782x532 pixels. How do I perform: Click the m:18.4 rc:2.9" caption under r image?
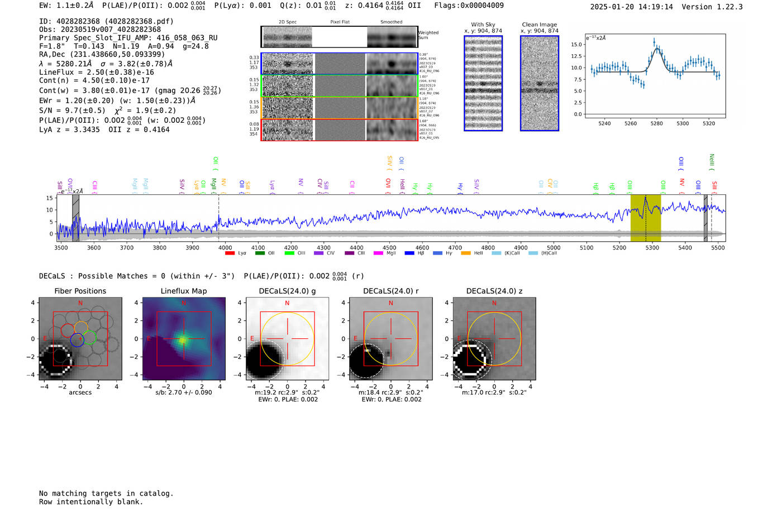tap(390, 392)
